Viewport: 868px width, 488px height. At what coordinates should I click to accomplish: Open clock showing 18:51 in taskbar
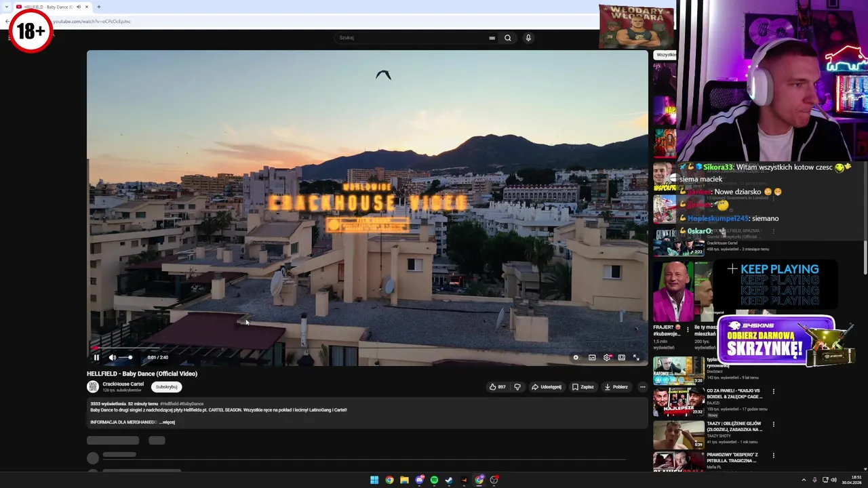click(852, 480)
